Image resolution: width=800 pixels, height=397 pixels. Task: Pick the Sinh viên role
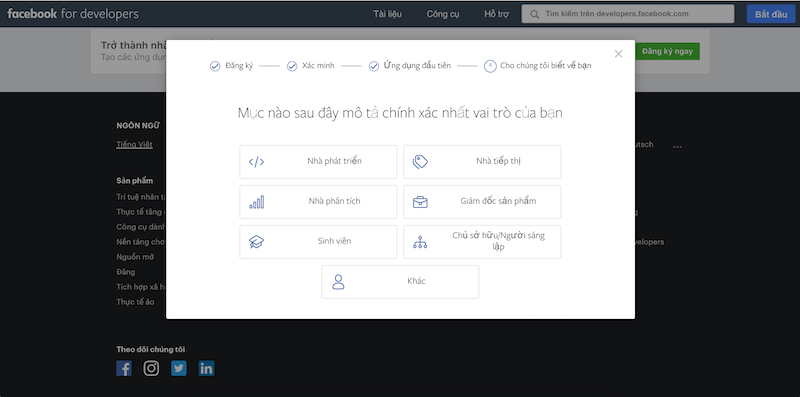tap(318, 242)
